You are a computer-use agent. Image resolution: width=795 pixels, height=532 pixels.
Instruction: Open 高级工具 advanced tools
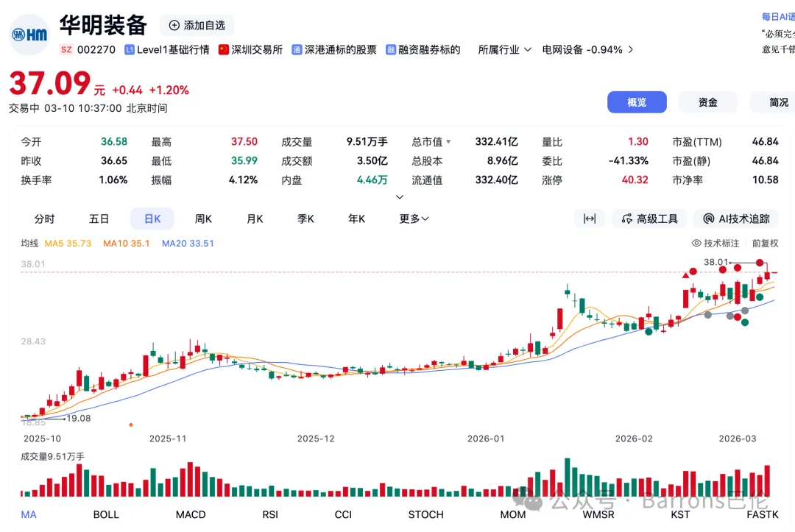coord(649,219)
